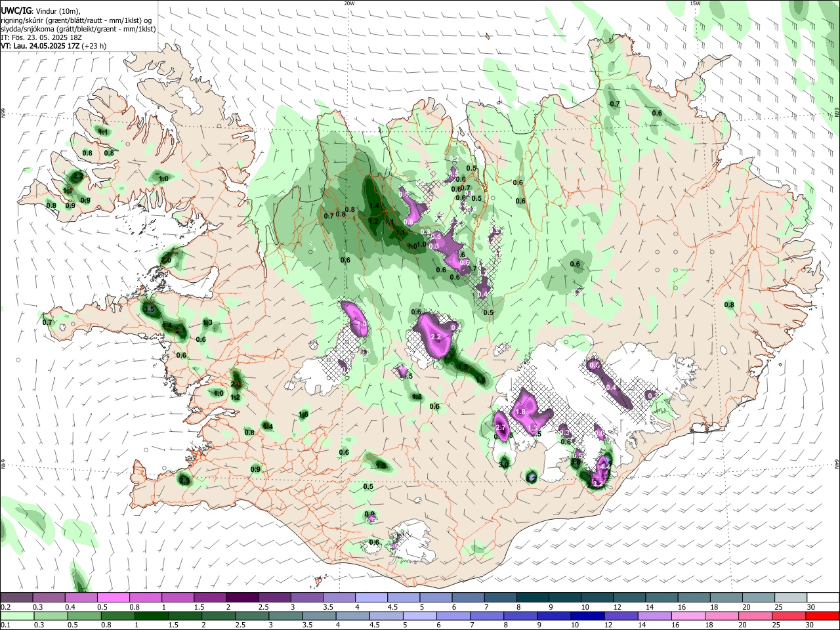
Task: Click the 'slydda/snjókoma' description line
Action: pyautogui.click(x=78, y=29)
